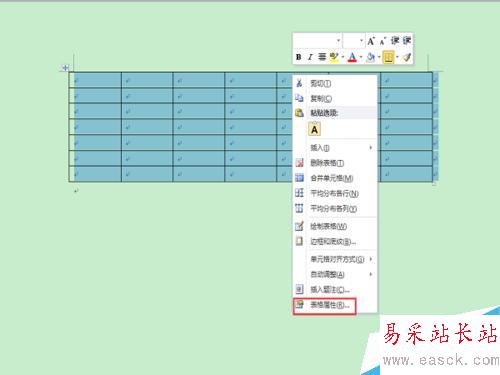Open the font size combo box
The height and width of the screenshot is (375, 500).
[x=354, y=41]
